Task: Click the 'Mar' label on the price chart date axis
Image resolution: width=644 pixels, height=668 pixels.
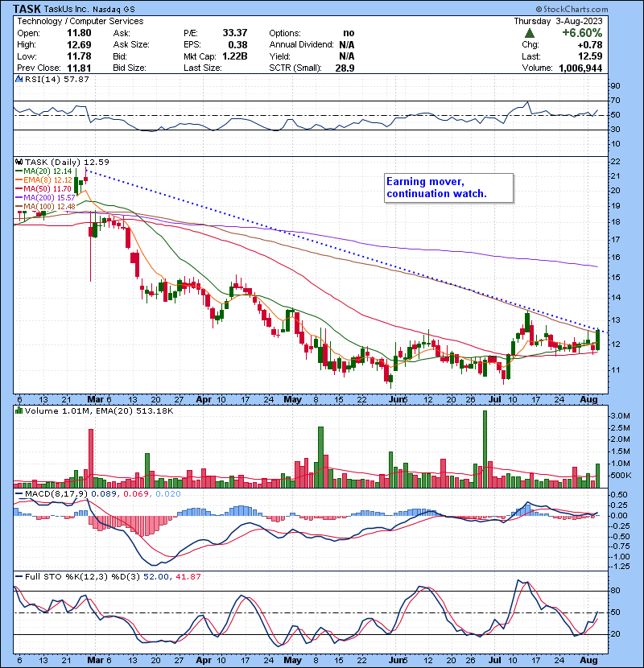Action: tap(95, 399)
